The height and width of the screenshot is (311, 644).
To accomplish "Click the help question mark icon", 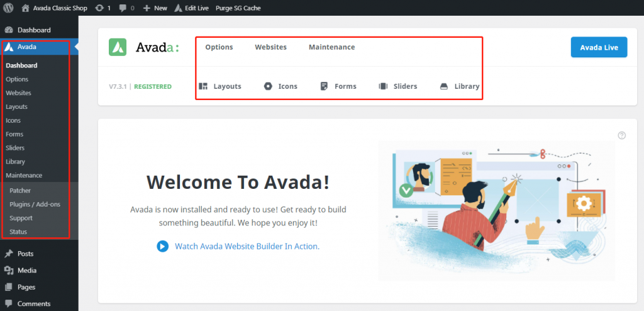I will coord(622,135).
